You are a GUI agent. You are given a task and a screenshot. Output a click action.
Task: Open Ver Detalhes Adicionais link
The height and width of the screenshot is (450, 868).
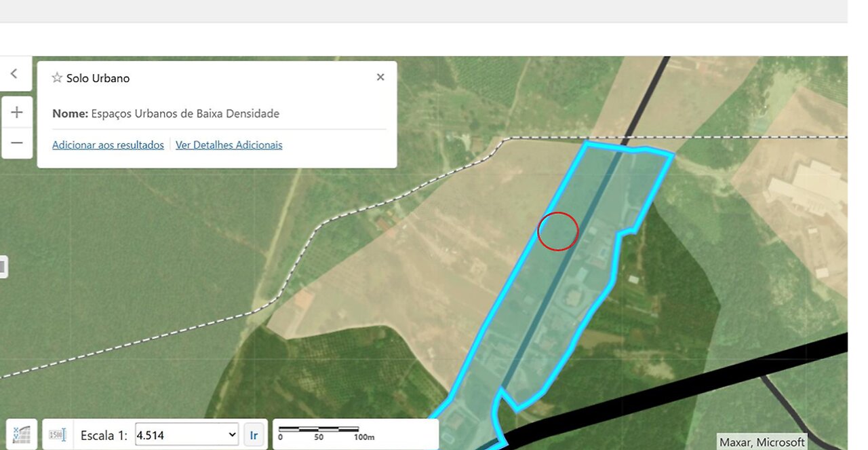(229, 145)
